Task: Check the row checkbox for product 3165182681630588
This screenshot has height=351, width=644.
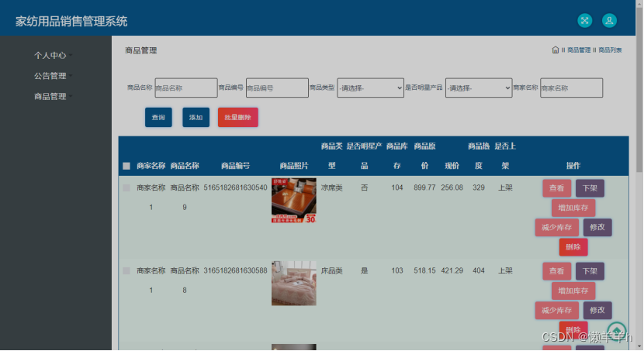Action: pyautogui.click(x=126, y=271)
